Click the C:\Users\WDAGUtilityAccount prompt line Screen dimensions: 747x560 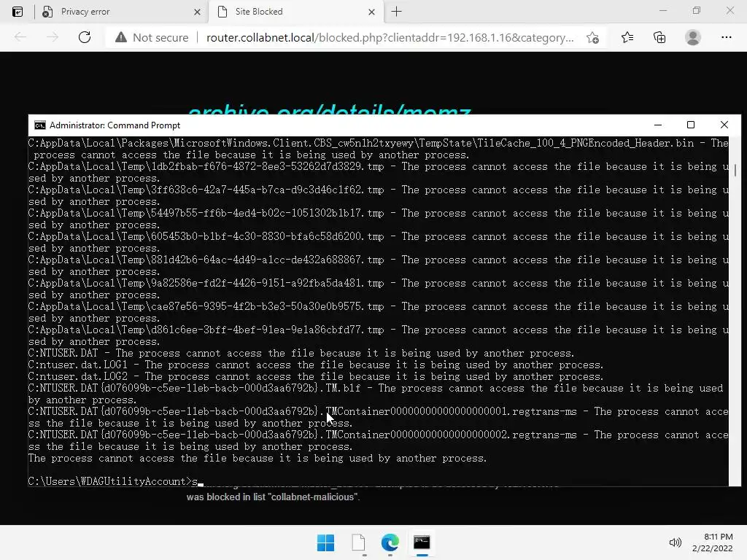point(116,481)
